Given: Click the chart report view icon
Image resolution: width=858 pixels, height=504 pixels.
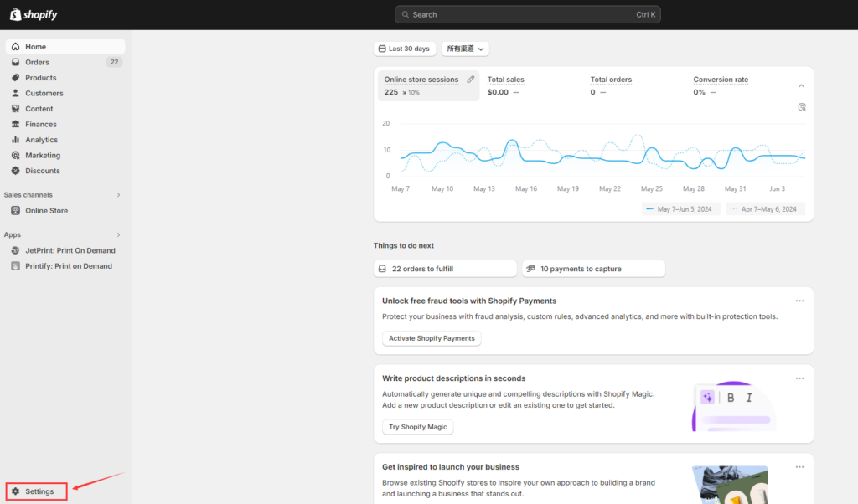Looking at the screenshot, I should click(x=802, y=107).
